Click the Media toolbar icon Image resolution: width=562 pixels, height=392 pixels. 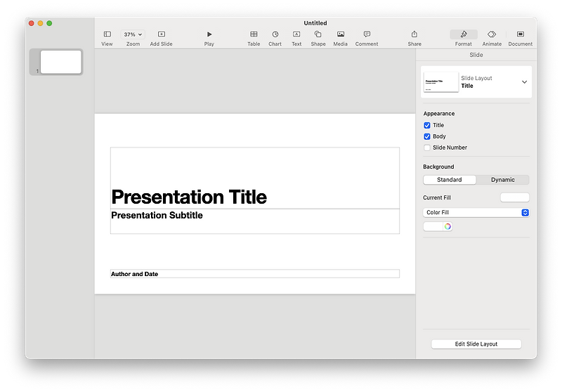pyautogui.click(x=341, y=34)
